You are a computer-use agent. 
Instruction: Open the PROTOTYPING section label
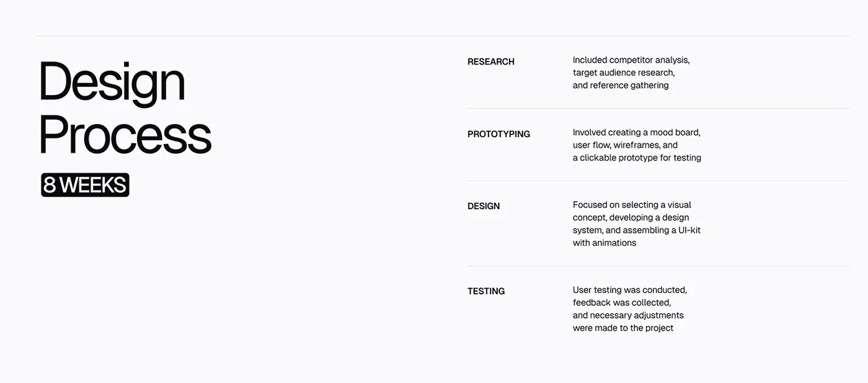pyautogui.click(x=498, y=134)
